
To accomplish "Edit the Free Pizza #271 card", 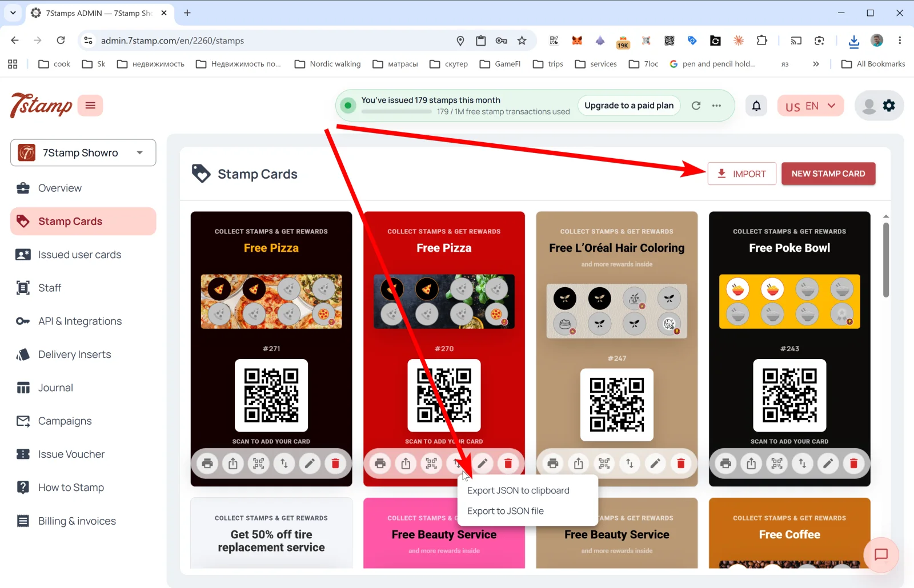I will (x=310, y=464).
